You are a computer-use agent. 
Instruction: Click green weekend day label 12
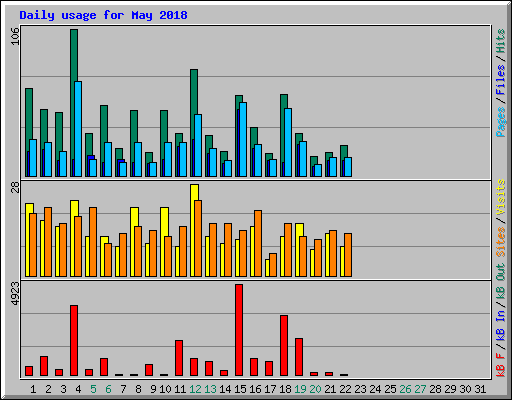pos(195,389)
